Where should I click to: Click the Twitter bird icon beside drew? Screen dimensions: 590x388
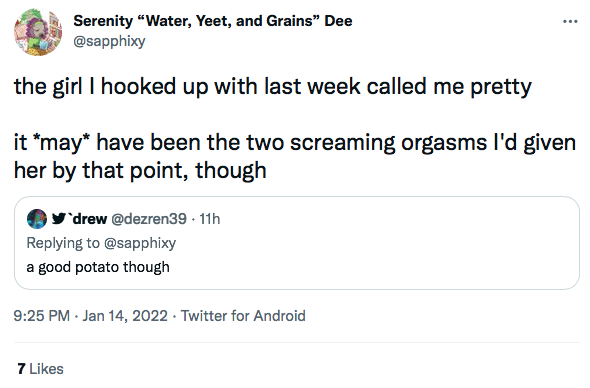click(59, 218)
